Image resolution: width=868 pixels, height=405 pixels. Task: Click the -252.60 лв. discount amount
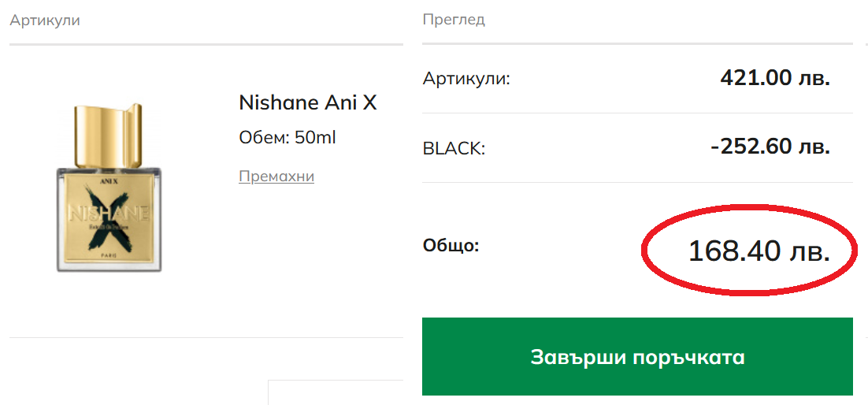pos(770,147)
